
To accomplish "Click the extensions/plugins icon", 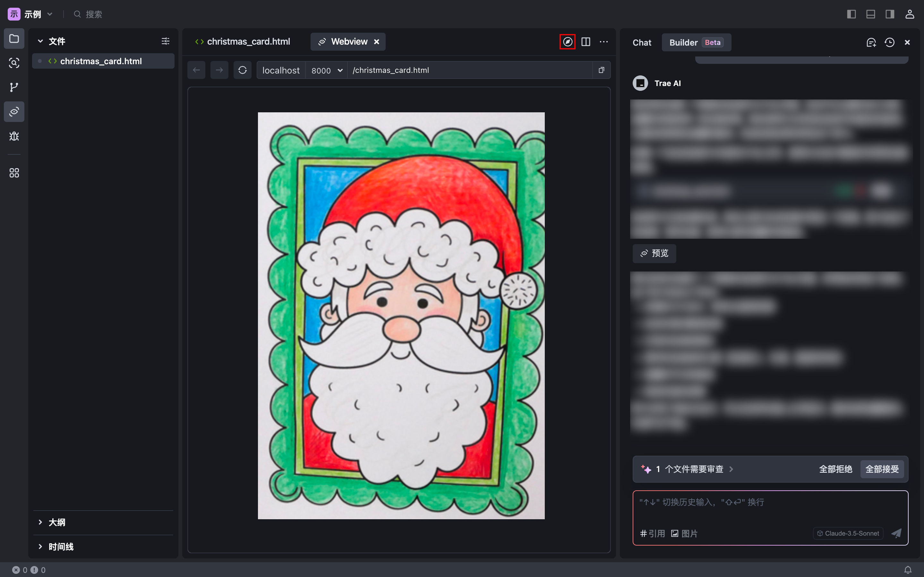I will [15, 173].
